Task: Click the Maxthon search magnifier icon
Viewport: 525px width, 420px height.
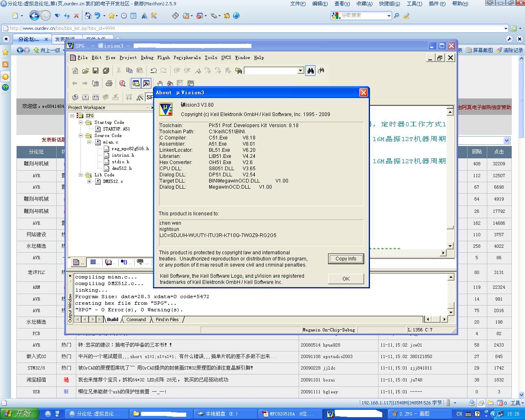Action: 397,16
